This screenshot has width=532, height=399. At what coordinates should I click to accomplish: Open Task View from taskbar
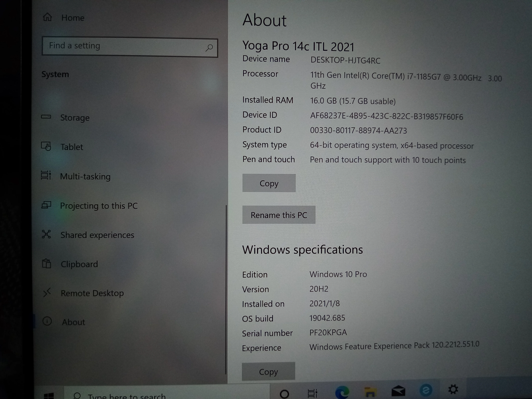click(x=312, y=394)
